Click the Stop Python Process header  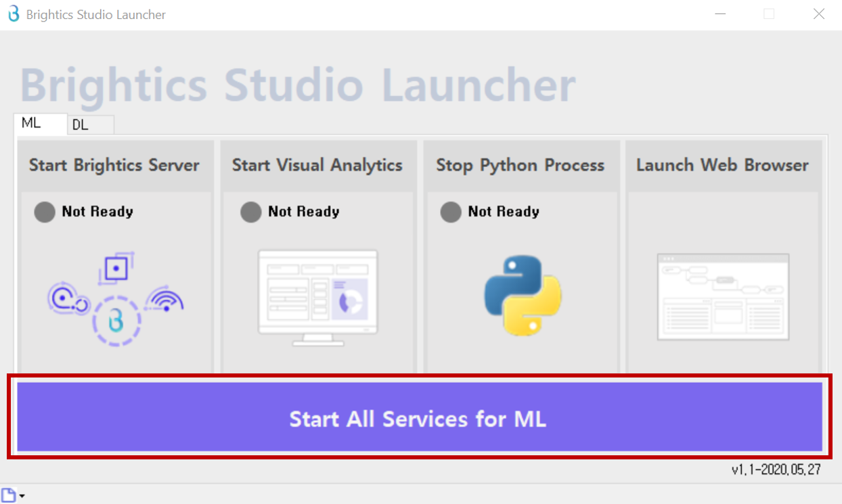click(x=520, y=165)
